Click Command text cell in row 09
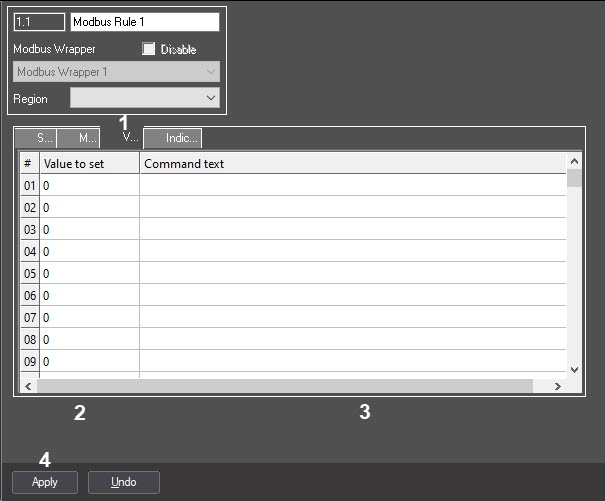 pyautogui.click(x=353, y=362)
